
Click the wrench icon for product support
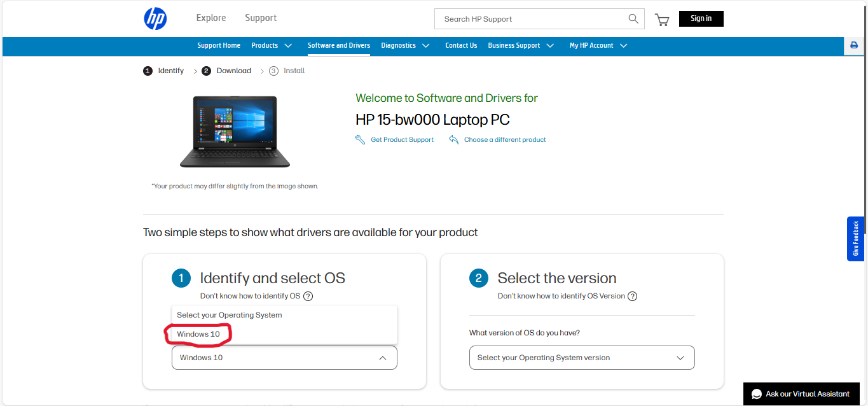pyautogui.click(x=360, y=139)
